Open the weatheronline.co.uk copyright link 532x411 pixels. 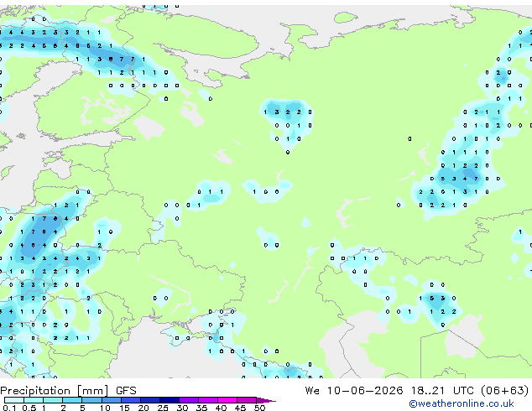[462, 403]
